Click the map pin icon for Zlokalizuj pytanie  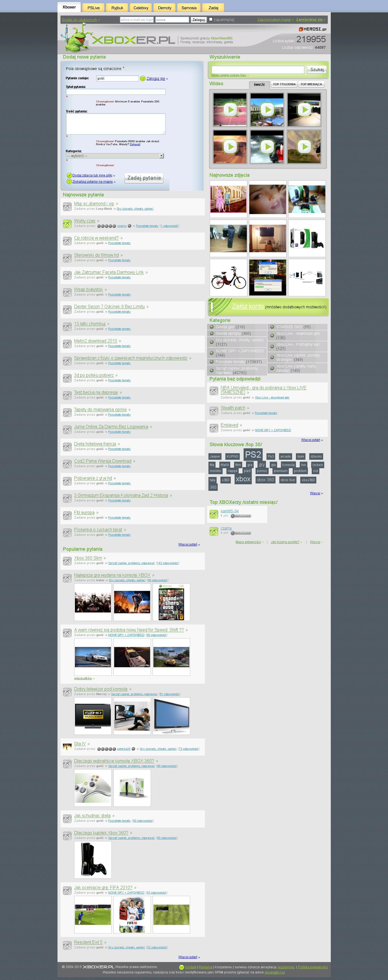(69, 181)
